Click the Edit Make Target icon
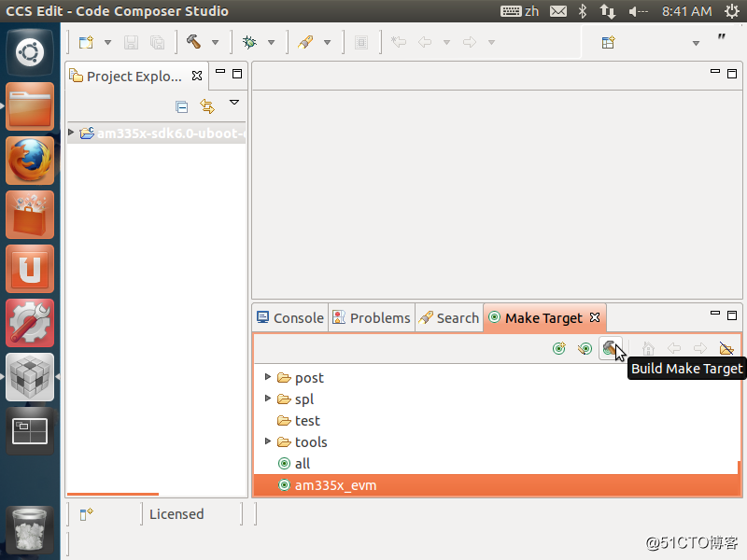 pos(585,348)
